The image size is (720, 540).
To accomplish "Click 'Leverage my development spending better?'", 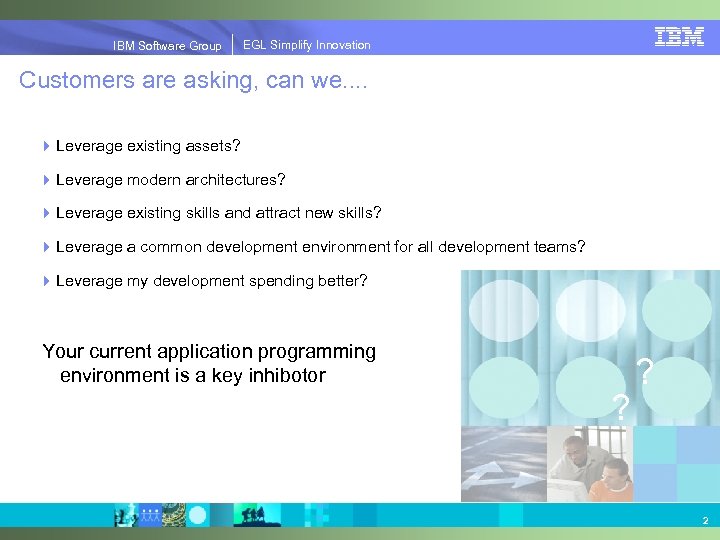I will pos(212,281).
